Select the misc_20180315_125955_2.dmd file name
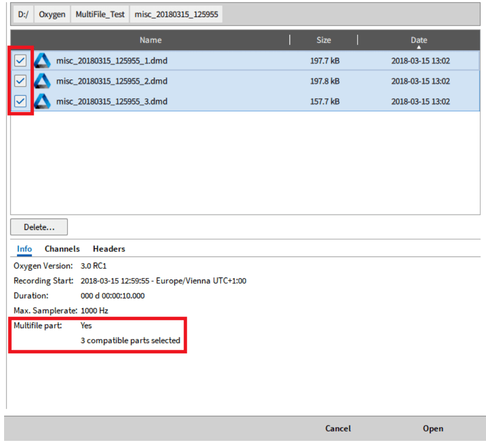This screenshot has width=486, height=448. (112, 81)
